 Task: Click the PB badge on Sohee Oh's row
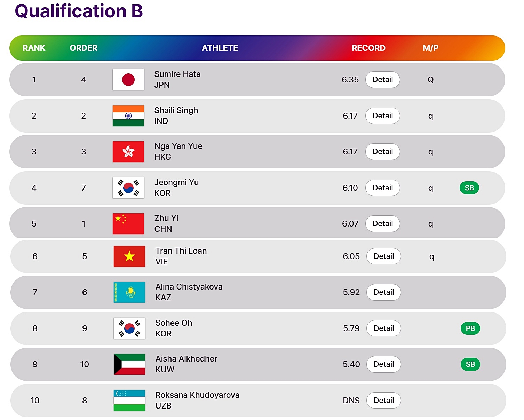click(470, 328)
